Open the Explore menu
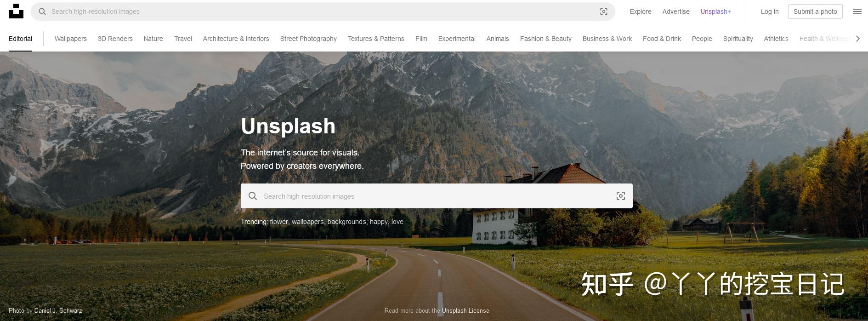 point(641,11)
